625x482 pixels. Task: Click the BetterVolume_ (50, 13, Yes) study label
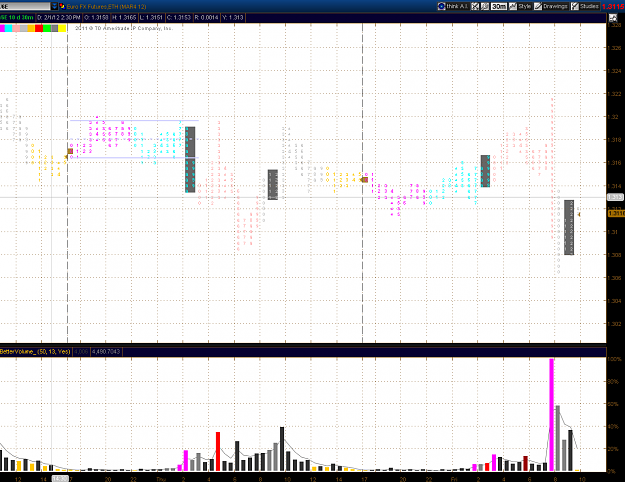coord(35,352)
